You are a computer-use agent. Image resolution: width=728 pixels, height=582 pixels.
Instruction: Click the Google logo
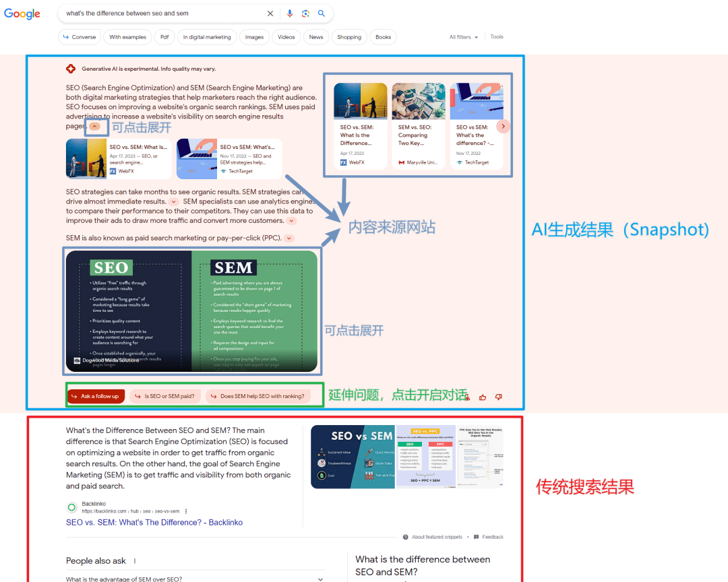pyautogui.click(x=22, y=14)
